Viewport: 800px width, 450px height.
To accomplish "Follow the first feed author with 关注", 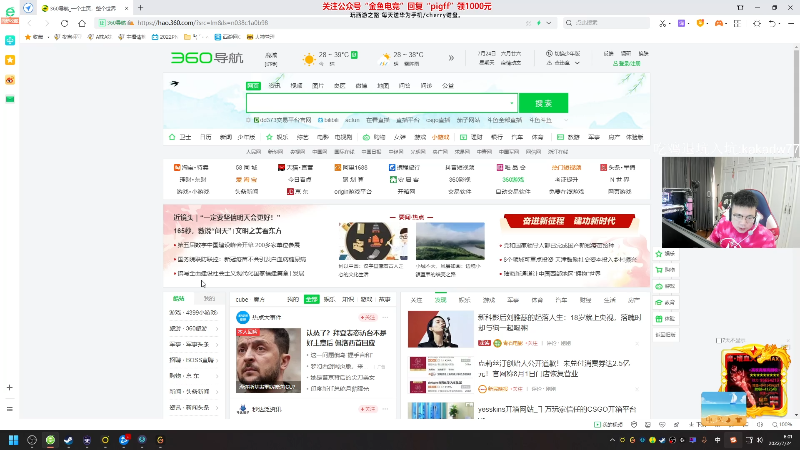I will [367, 317].
